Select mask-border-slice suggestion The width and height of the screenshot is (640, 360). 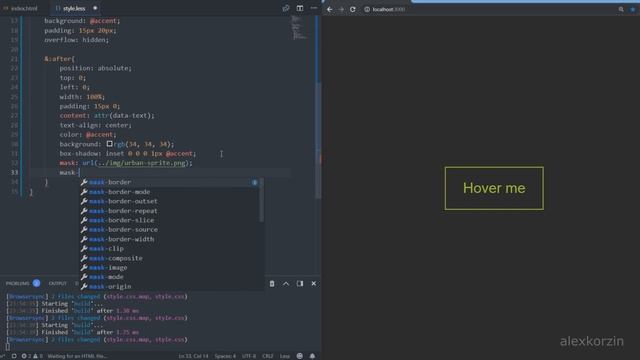[171, 220]
